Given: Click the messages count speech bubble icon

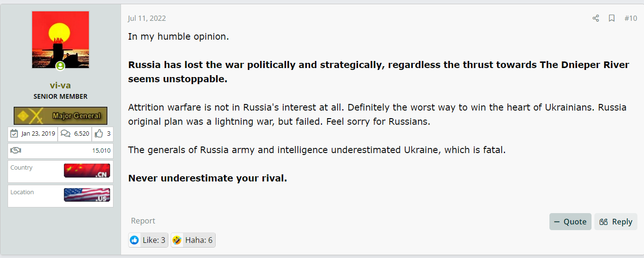Looking at the screenshot, I should point(66,134).
